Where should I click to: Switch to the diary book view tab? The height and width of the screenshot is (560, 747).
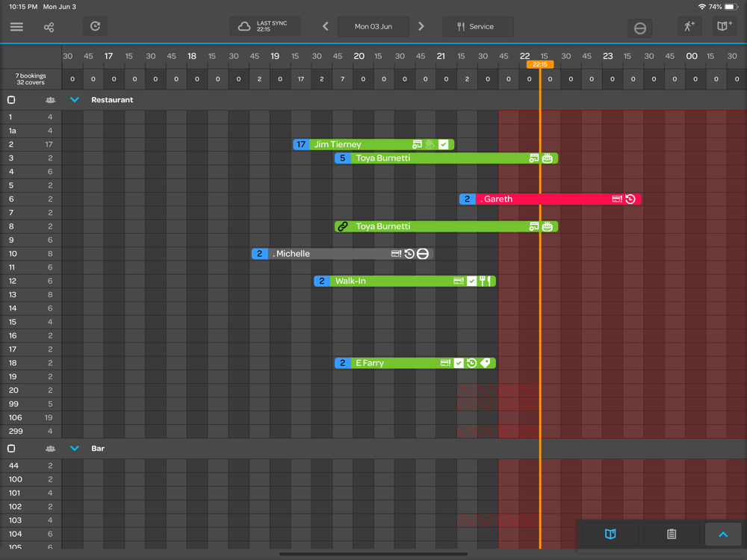(610, 534)
